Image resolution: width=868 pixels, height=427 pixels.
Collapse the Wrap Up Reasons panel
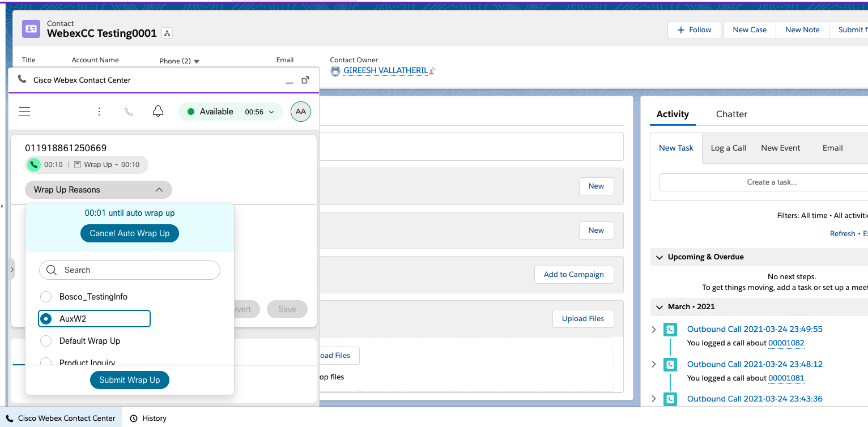point(160,190)
